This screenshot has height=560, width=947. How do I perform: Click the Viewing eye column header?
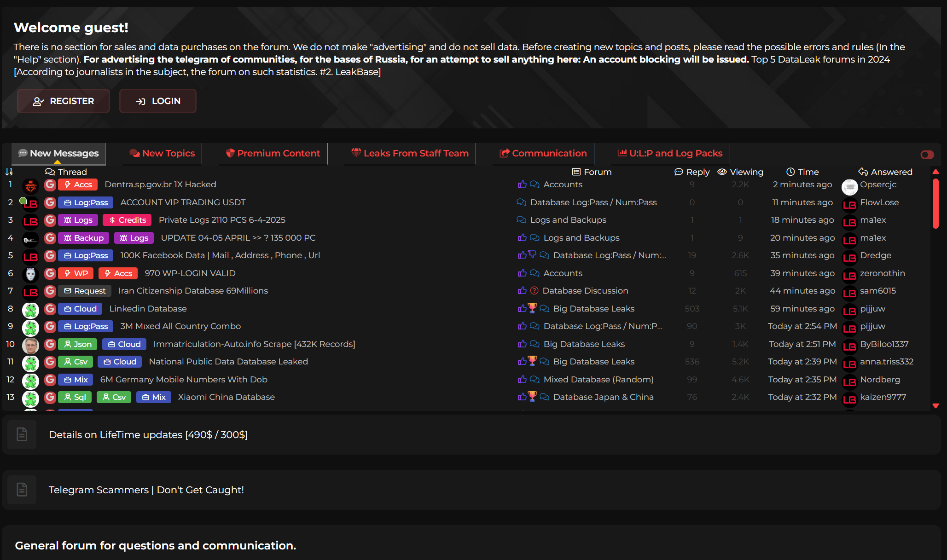click(740, 172)
